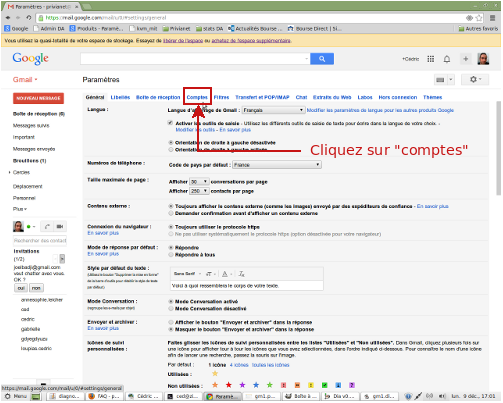Select Toujours utiliser le protocole https

[171, 227]
